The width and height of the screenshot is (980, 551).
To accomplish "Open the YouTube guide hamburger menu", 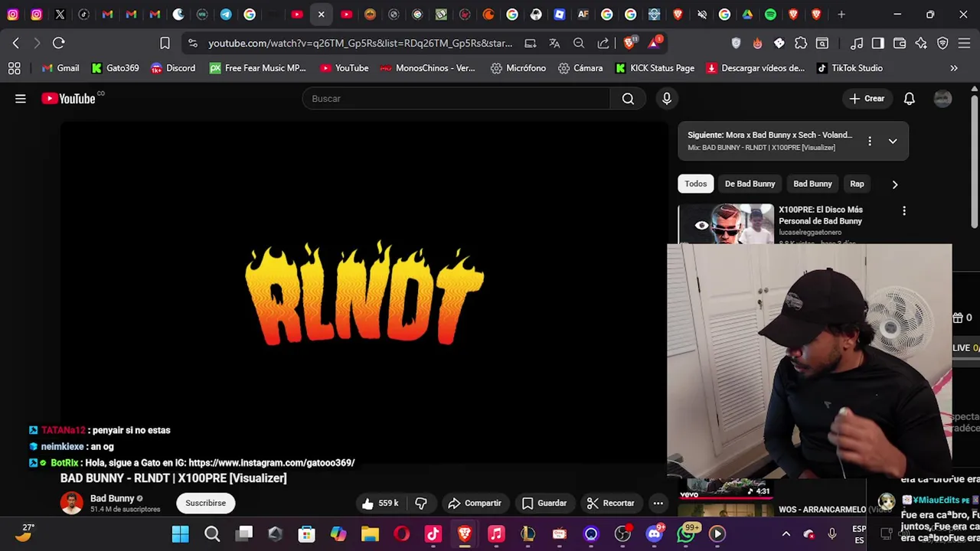I will 21,99.
